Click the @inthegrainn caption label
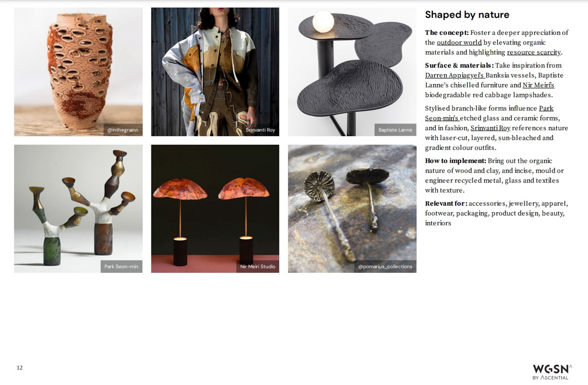The width and height of the screenshot is (588, 385). click(x=123, y=130)
